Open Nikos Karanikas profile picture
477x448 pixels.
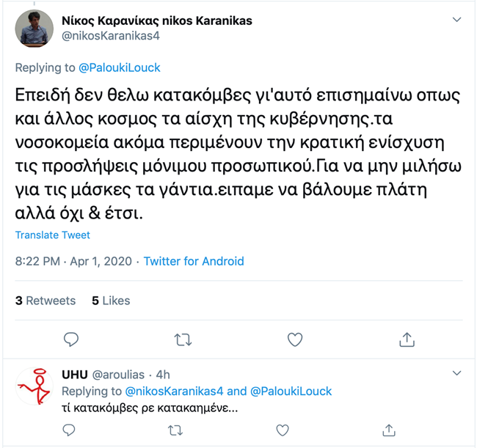[34, 29]
